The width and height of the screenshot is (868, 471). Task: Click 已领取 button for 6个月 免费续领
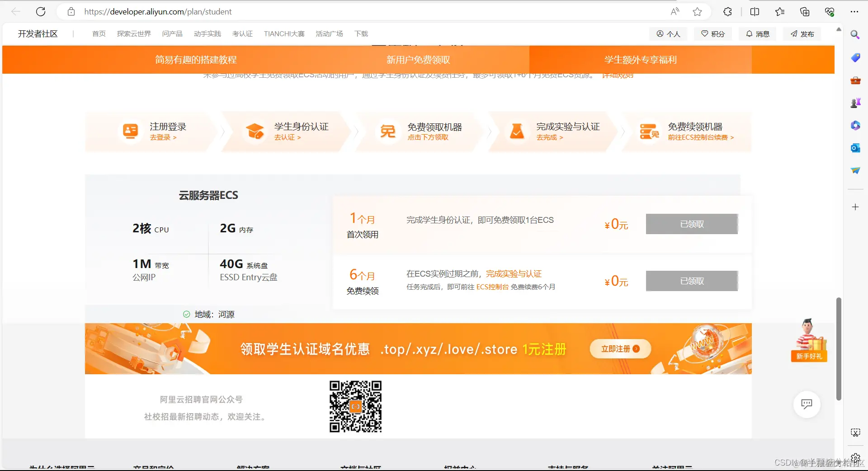click(692, 281)
